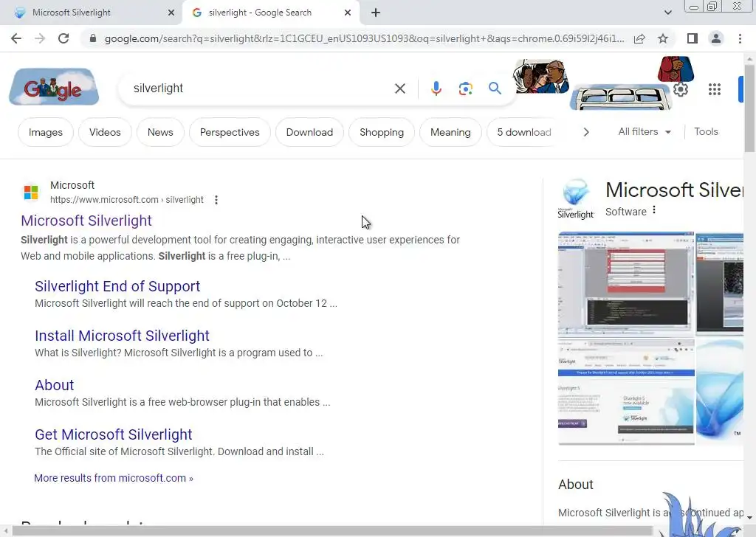Open Google quick settings gear
The width and height of the screenshot is (756, 537).
click(x=680, y=89)
